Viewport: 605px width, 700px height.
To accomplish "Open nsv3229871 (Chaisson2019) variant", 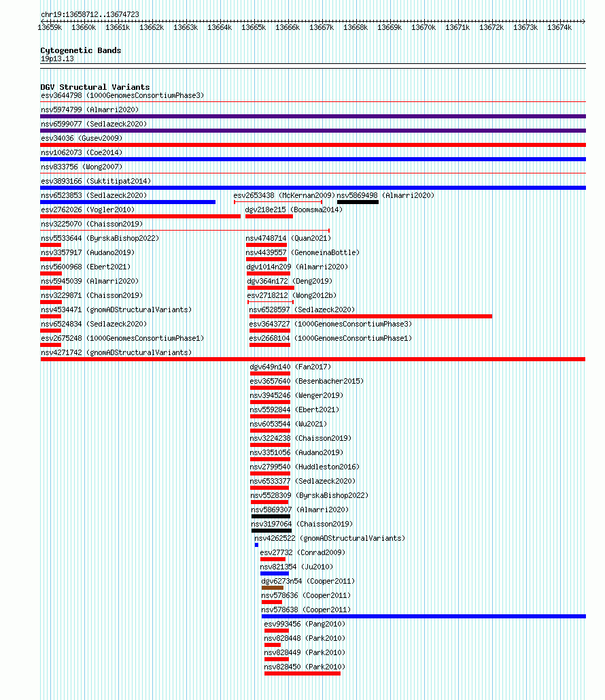I will coord(92,295).
